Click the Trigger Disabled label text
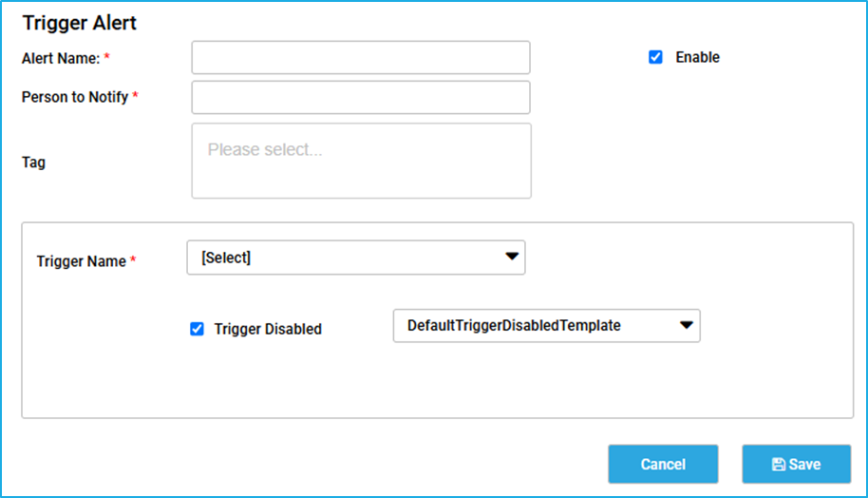 tap(268, 329)
